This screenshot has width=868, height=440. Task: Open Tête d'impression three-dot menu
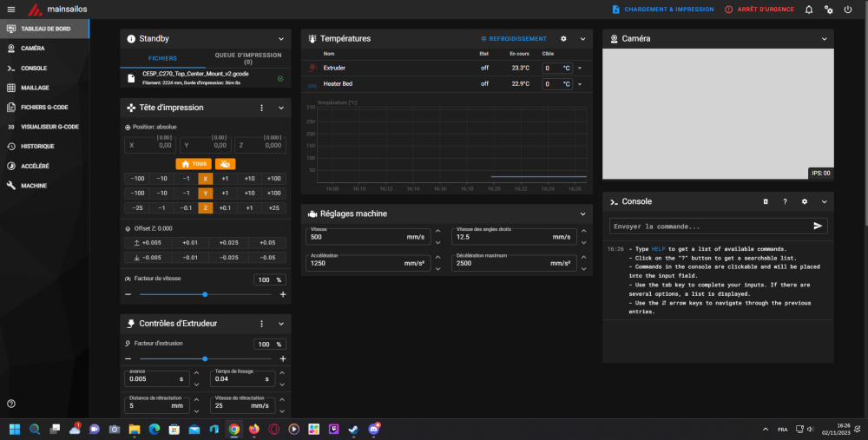click(x=262, y=108)
